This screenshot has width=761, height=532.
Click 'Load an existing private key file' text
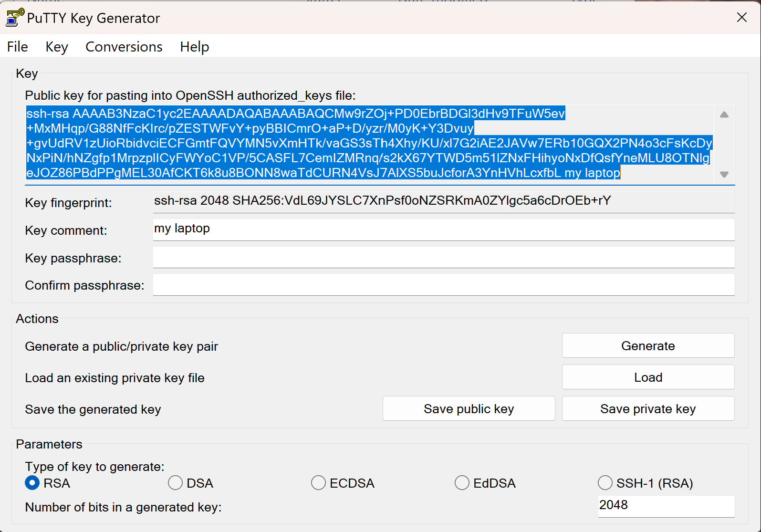(115, 378)
